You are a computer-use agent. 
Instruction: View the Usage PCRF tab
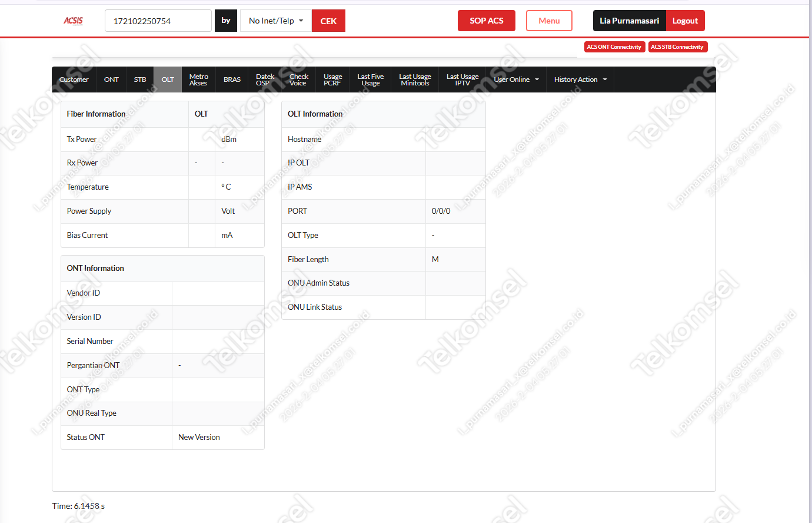point(332,80)
